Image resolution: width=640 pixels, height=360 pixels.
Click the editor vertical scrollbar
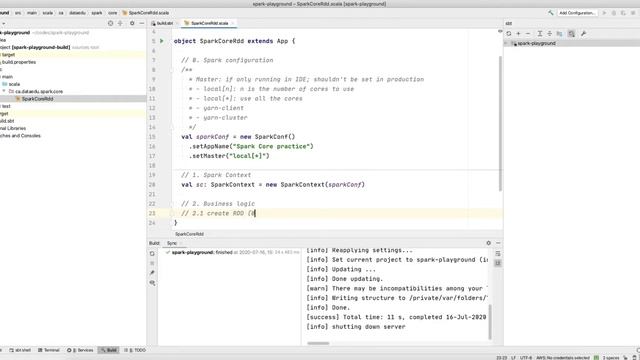[500, 123]
